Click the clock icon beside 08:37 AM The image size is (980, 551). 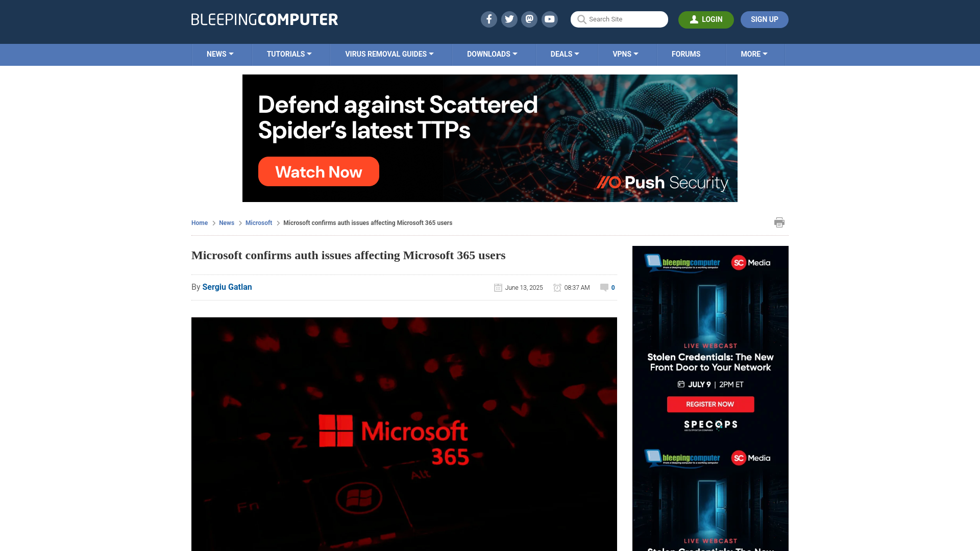557,288
